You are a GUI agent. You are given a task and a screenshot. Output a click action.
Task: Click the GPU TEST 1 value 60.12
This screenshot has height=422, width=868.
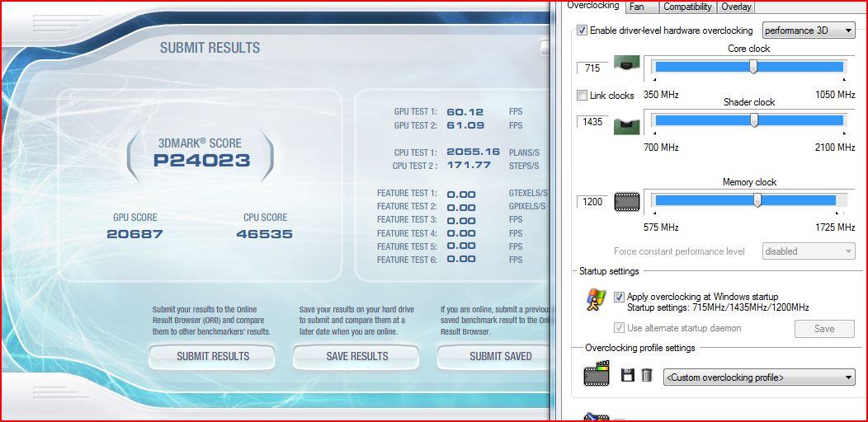[465, 112]
